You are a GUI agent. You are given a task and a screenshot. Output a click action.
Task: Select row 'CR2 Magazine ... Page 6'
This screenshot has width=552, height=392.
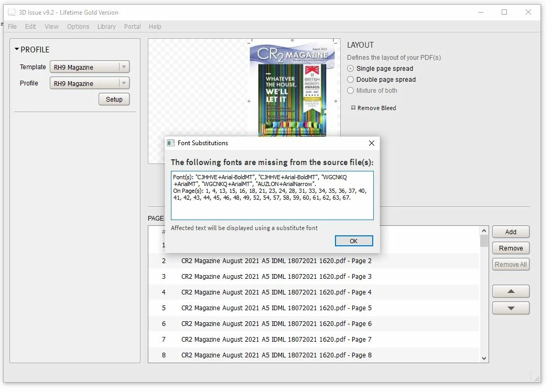(x=313, y=324)
